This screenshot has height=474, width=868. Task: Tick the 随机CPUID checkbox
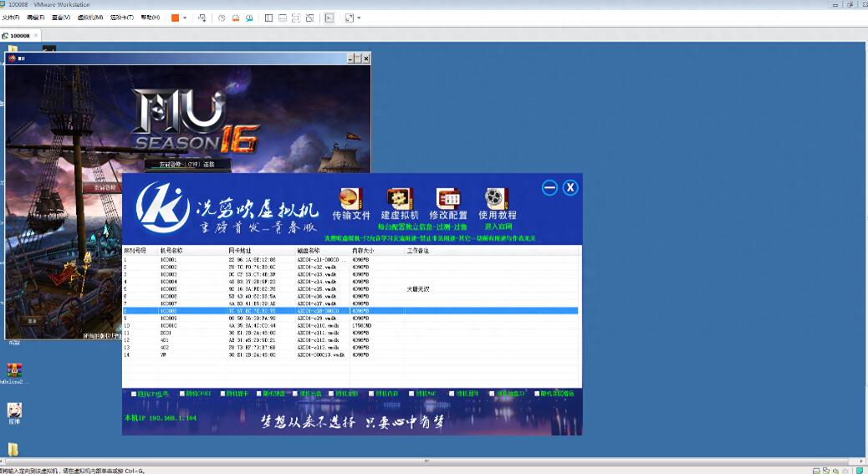182,394
